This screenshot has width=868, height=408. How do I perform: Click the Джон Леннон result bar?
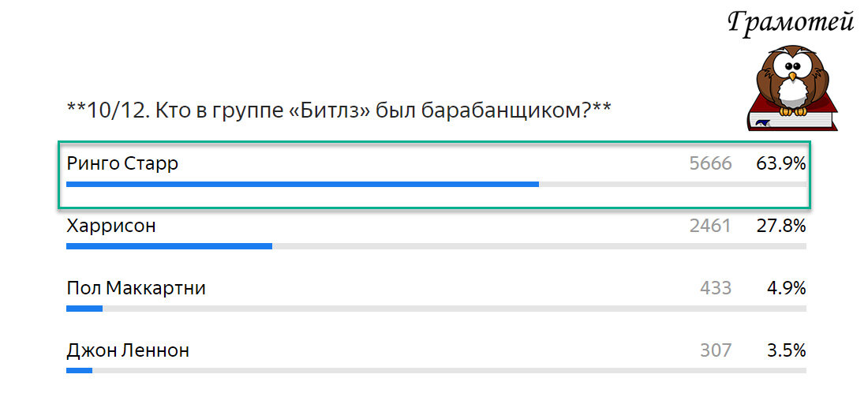click(79, 370)
